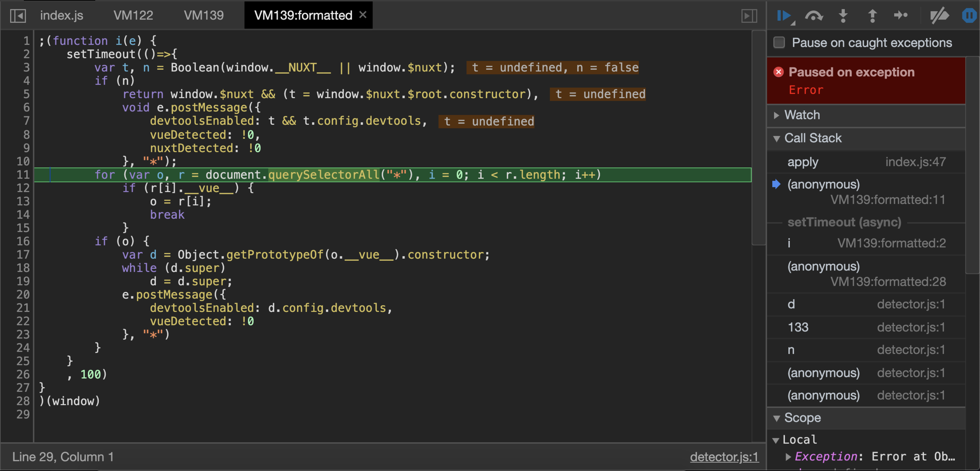The image size is (980, 471).
Task: Step out of current function
Action: 872,16
